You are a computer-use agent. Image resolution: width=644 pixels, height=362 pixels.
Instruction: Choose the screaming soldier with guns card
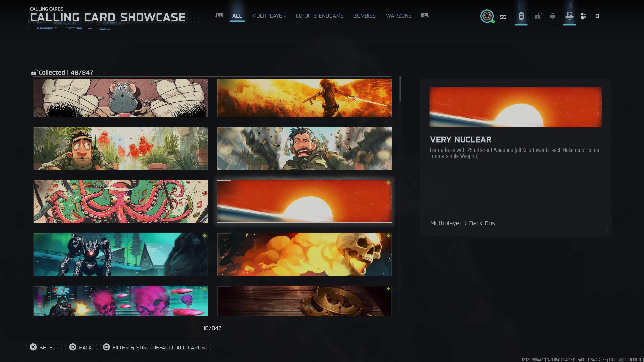(305, 148)
